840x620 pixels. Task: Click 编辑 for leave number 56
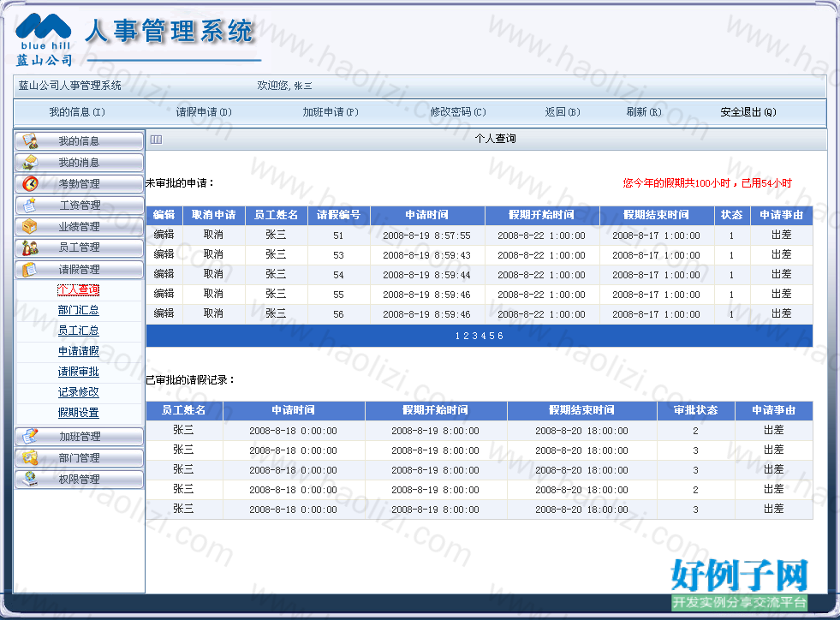pos(164,313)
